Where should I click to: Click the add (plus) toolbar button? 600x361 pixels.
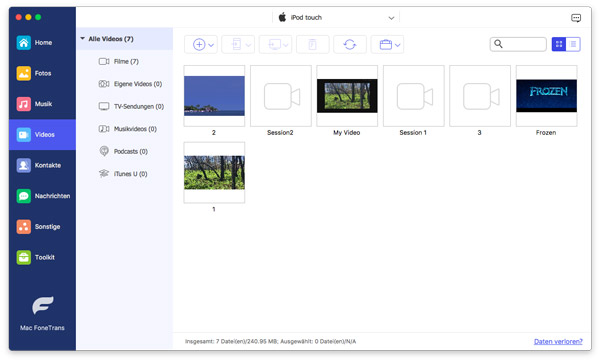[x=199, y=44]
